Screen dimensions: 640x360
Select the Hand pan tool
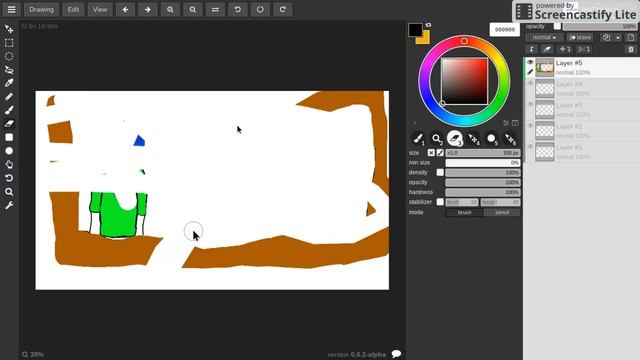9,164
